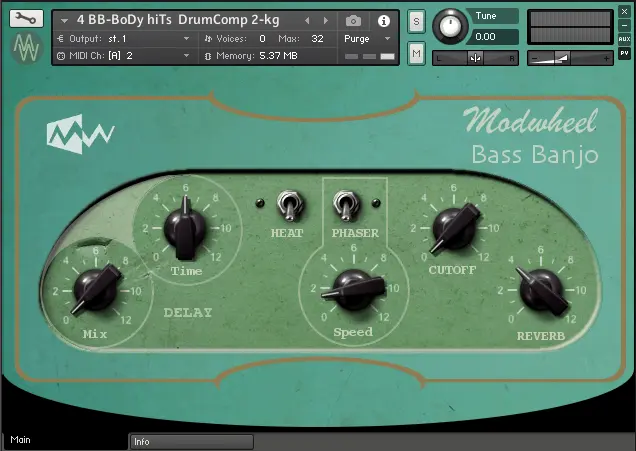Adjust the pan L-R slider

pyautogui.click(x=475, y=58)
